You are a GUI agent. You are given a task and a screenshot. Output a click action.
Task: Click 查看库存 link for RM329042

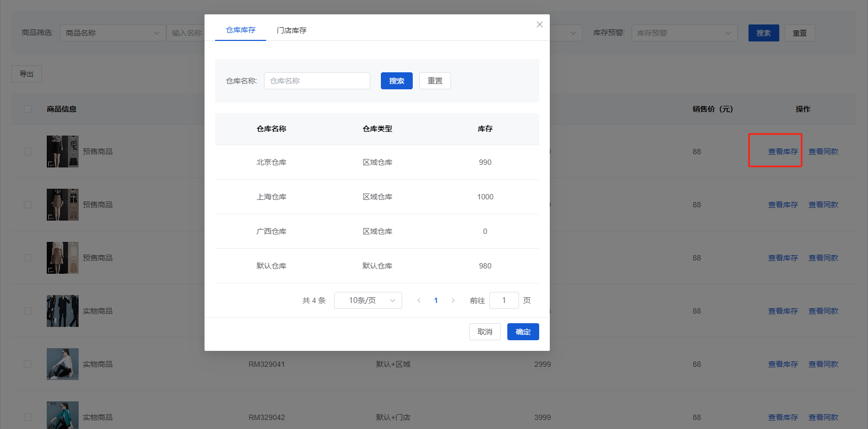783,417
